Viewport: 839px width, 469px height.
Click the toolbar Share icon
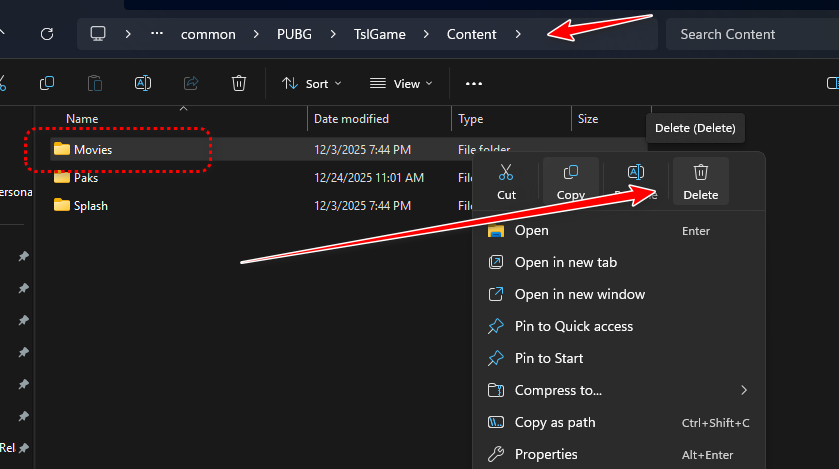click(191, 83)
